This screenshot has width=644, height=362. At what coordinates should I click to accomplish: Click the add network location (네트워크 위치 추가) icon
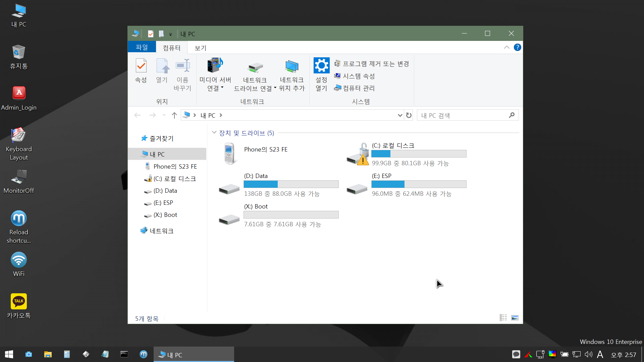291,66
